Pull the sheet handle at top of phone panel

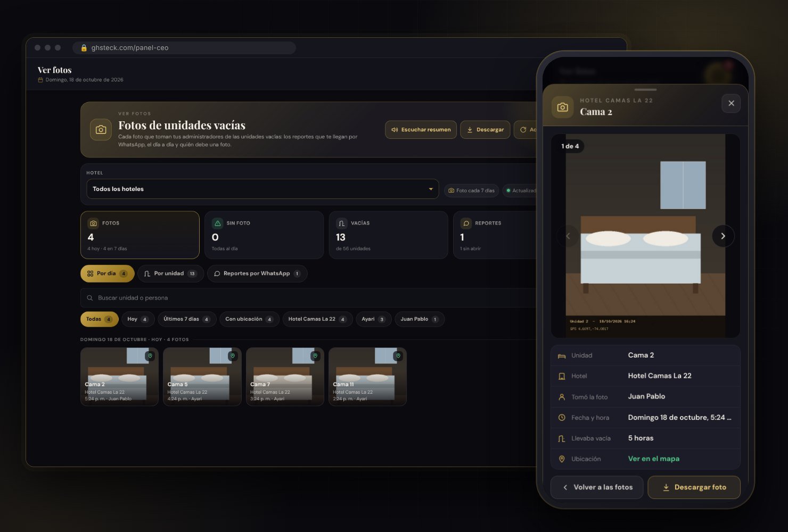645,89
